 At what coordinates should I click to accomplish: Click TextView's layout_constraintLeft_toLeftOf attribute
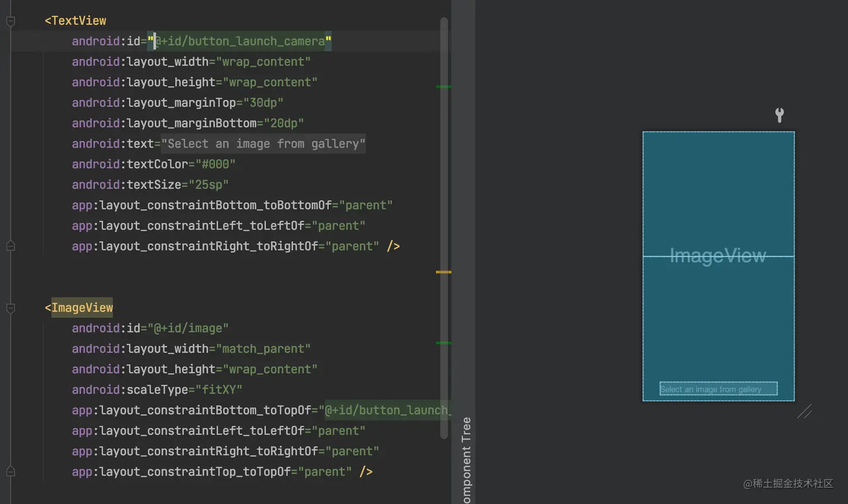tap(188, 226)
